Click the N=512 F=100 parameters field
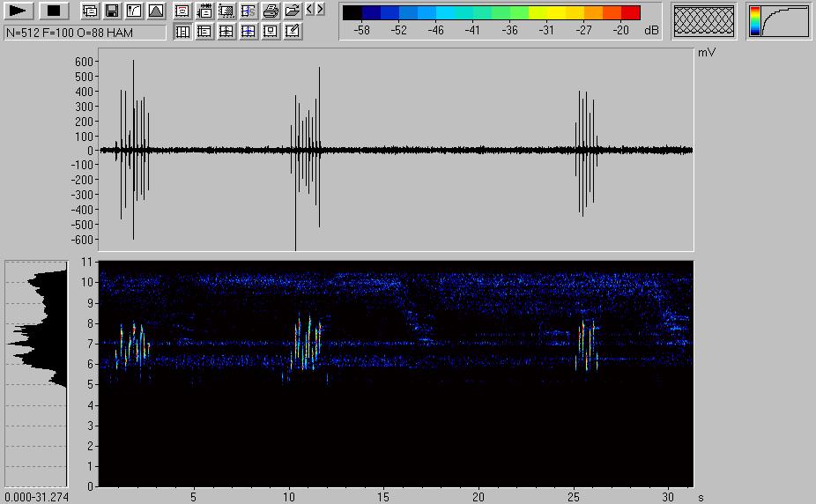This screenshot has height=504, width=816. (x=85, y=32)
